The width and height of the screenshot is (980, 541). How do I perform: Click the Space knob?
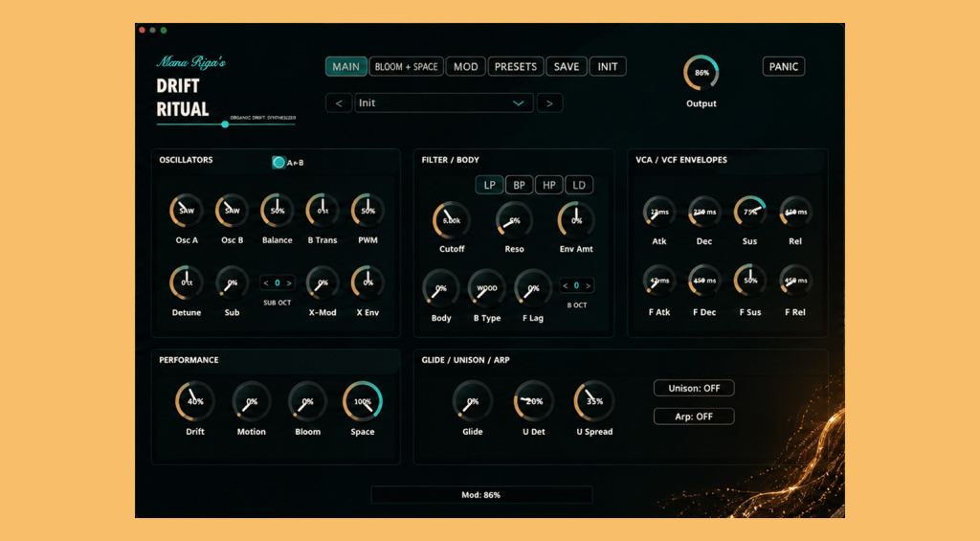(363, 401)
